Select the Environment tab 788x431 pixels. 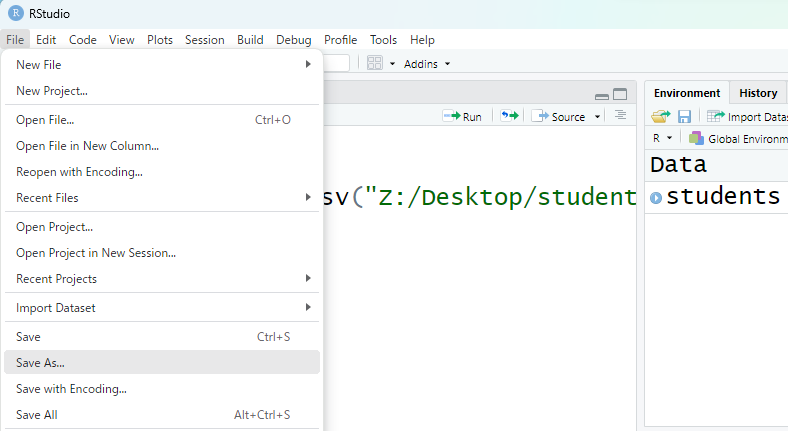coord(687,93)
